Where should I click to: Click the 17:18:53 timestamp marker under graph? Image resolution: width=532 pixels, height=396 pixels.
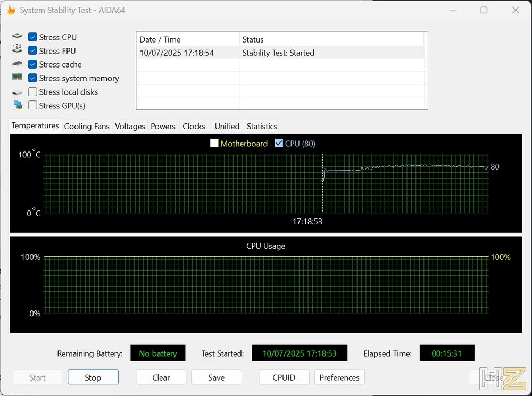[307, 222]
